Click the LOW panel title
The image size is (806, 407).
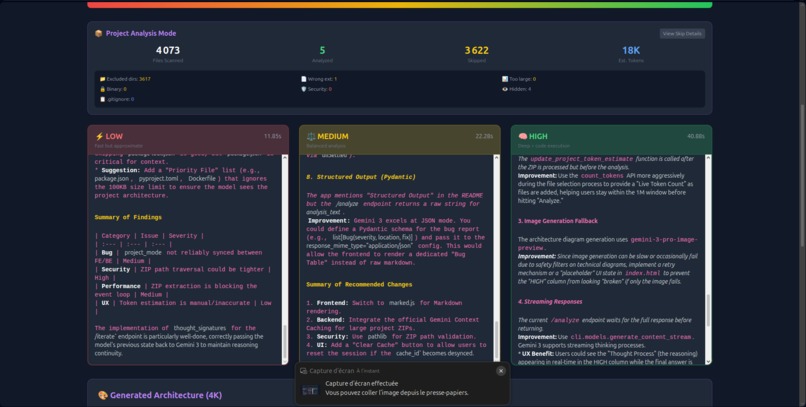pos(114,136)
